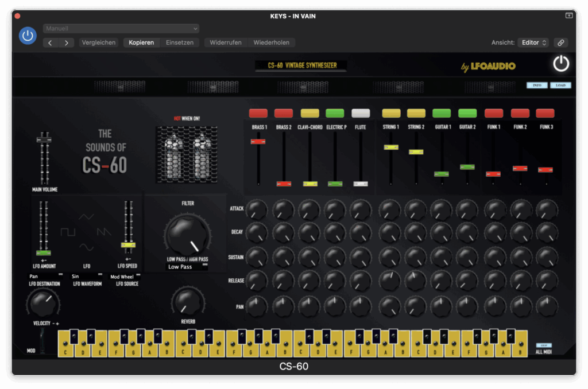This screenshot has width=588, height=389.
Task: Click the link chain icon button
Action: pos(560,42)
